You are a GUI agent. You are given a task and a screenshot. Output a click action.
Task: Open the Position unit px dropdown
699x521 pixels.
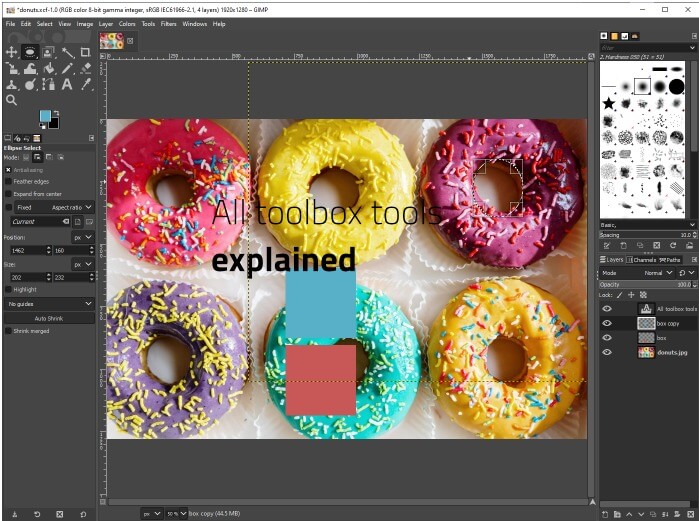coord(82,238)
